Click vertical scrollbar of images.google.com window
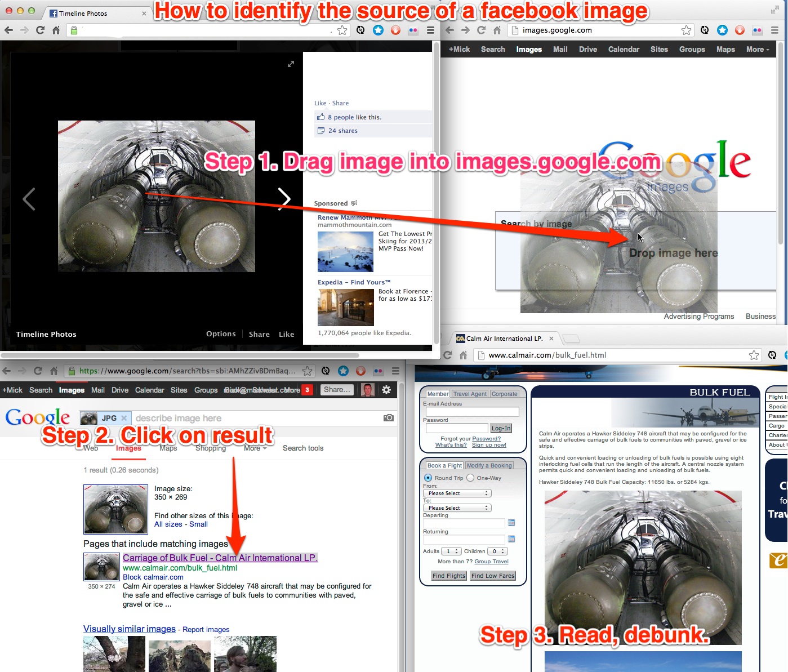Screen dimensions: 788x672 [x=781, y=143]
